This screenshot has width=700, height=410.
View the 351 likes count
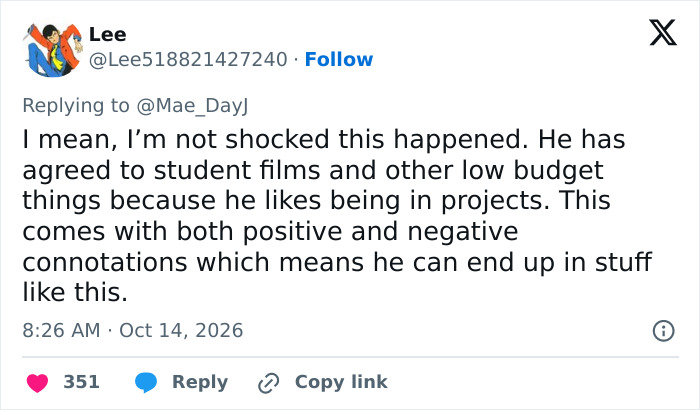[x=81, y=382]
